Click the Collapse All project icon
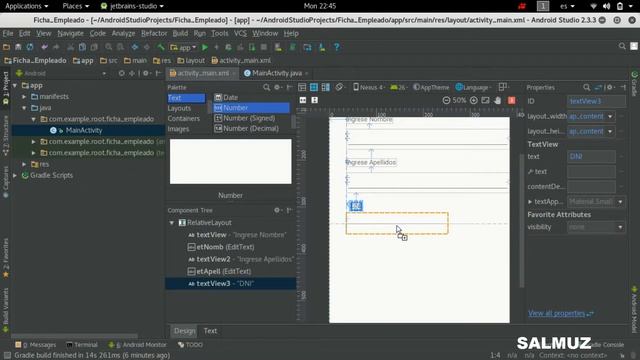Image resolution: width=640 pixels, height=360 pixels. tap(132, 73)
